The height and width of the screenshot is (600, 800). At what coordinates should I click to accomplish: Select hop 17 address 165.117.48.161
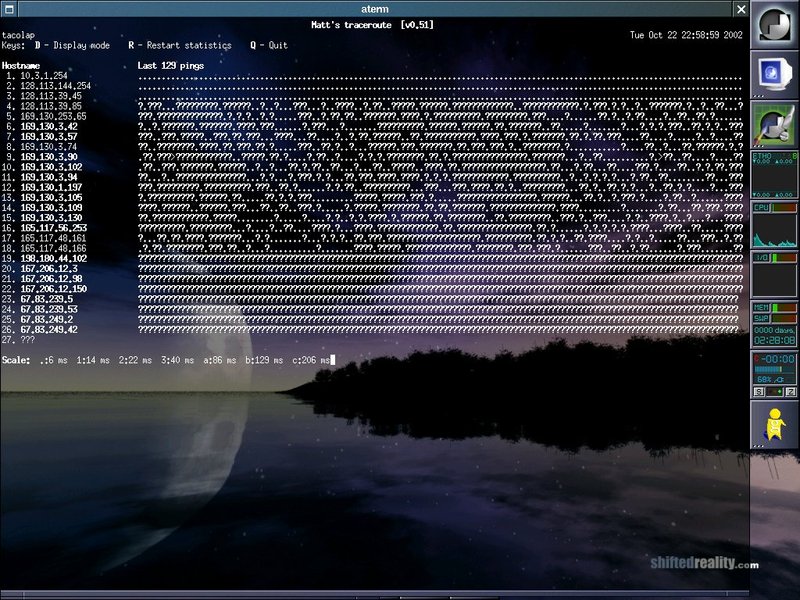point(54,238)
